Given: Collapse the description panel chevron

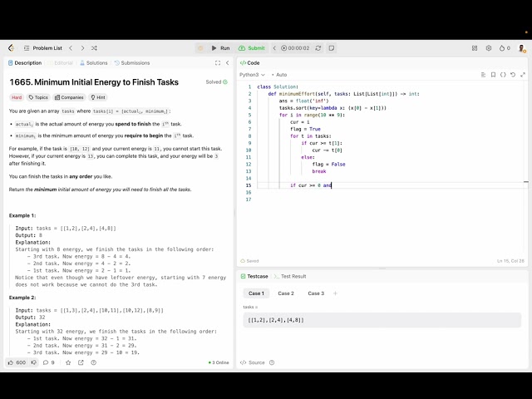Looking at the screenshot, I should 227,63.
